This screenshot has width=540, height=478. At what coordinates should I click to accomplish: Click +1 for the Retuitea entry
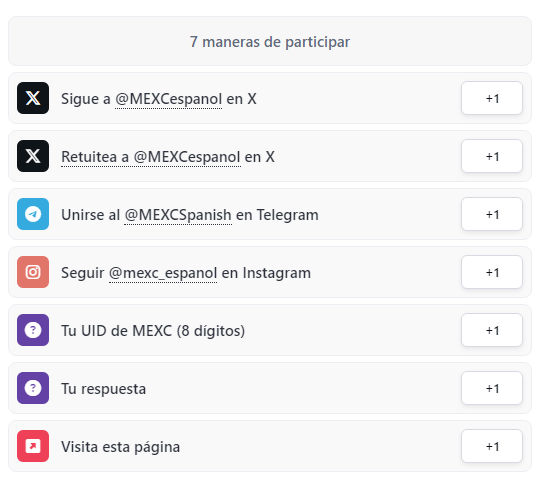pos(492,156)
